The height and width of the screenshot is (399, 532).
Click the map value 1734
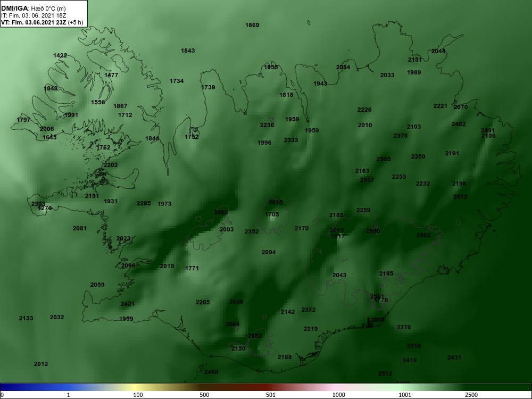coord(177,81)
